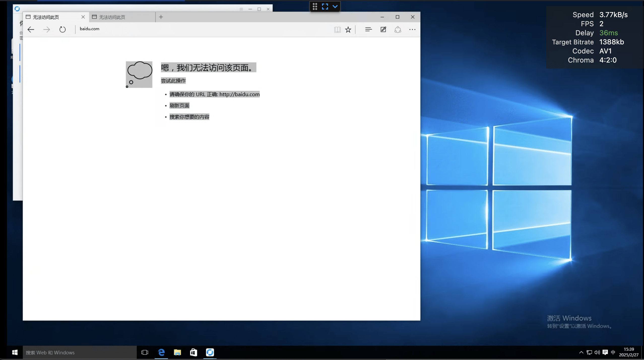The width and height of the screenshot is (644, 360).
Task: Click the 嗯，我们无法访问该页面 heading
Action: click(208, 68)
